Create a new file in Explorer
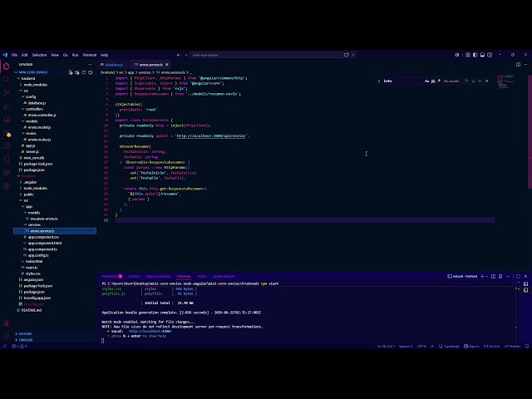The image size is (532, 399). point(71,72)
